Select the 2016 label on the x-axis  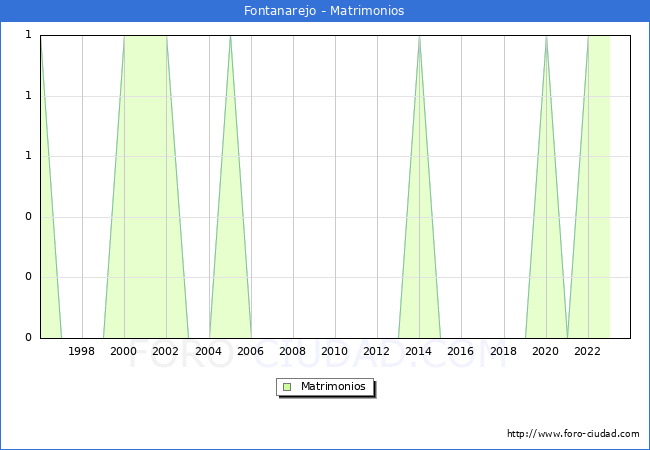pos(460,351)
